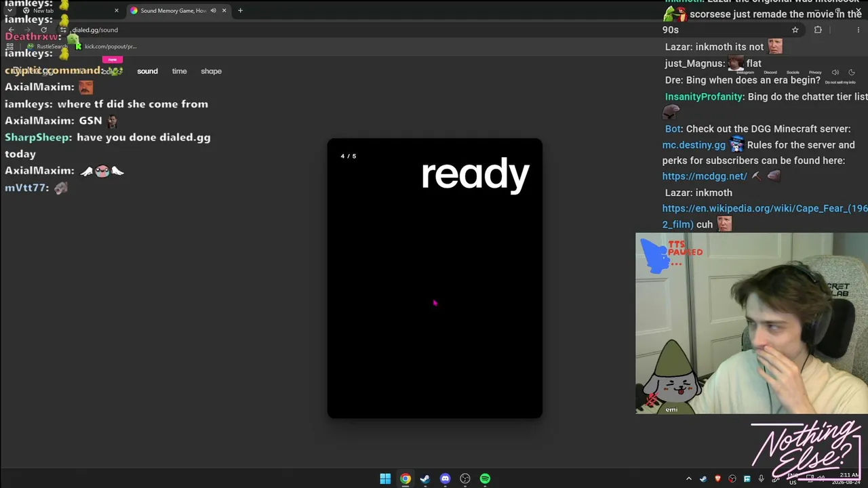Open OBS Studio from the taskbar
868x488 pixels.
coord(465,479)
